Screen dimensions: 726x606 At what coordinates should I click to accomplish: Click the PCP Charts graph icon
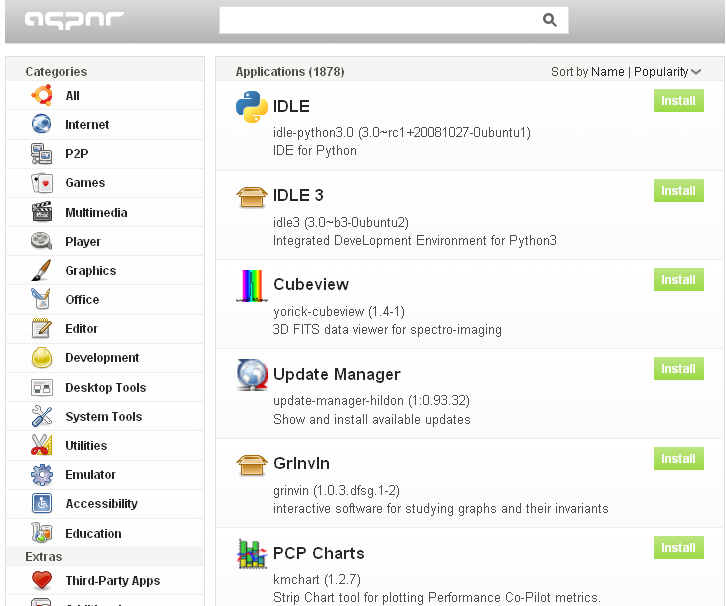(x=252, y=554)
